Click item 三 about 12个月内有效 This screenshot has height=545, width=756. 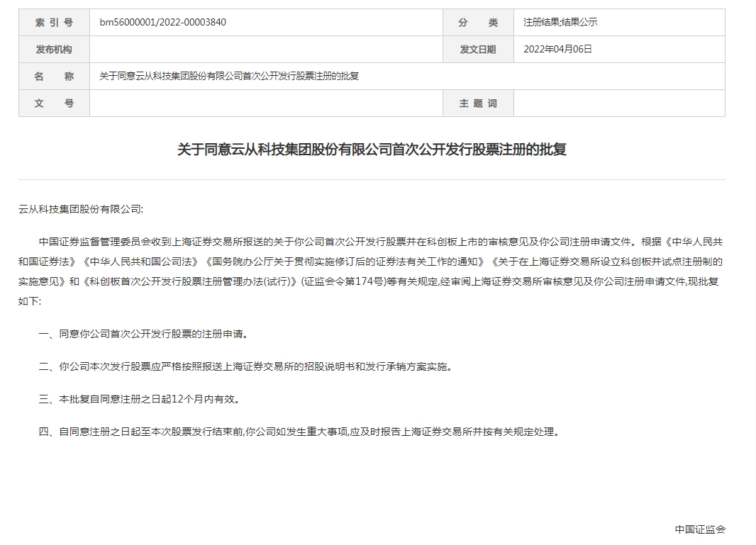click(x=139, y=400)
